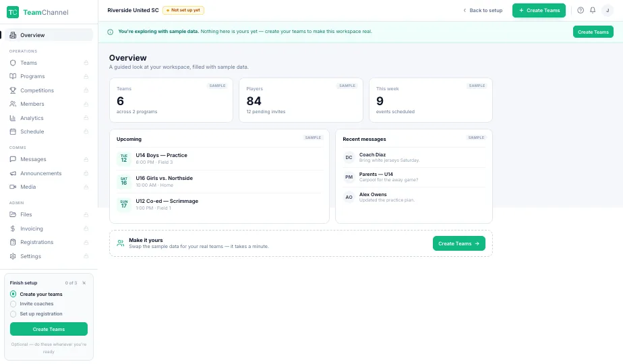Open the This week card showing 9
Viewport: 623px width, 364px height.
431,100
